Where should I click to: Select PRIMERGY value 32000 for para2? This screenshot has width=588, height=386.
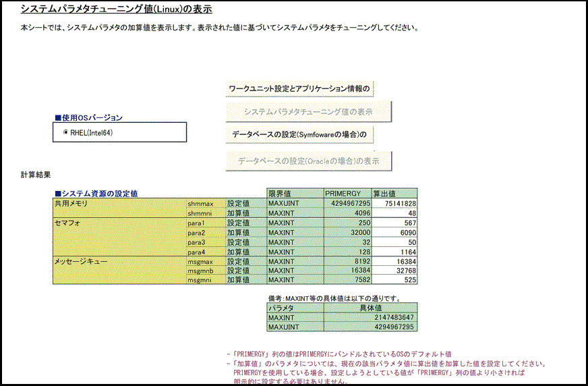coord(348,233)
